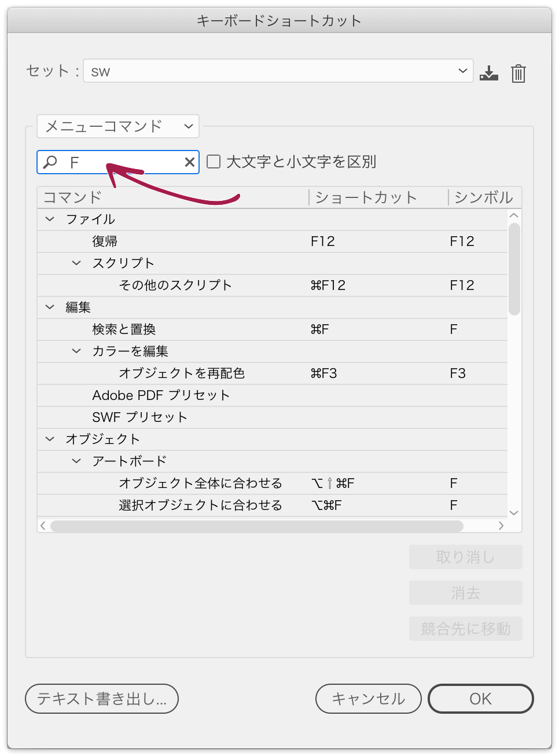Click the trash icon to delete set
559x756 pixels.
(x=518, y=73)
